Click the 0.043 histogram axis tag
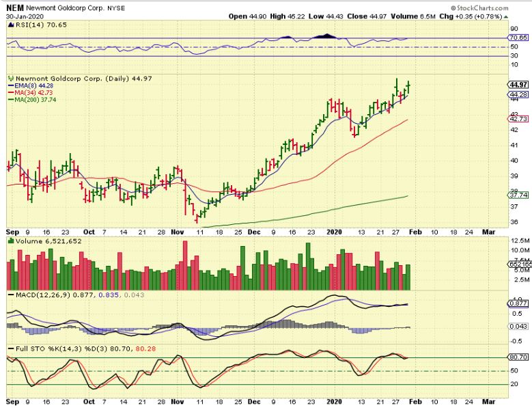This screenshot has height=408, width=532. pyautogui.click(x=518, y=326)
